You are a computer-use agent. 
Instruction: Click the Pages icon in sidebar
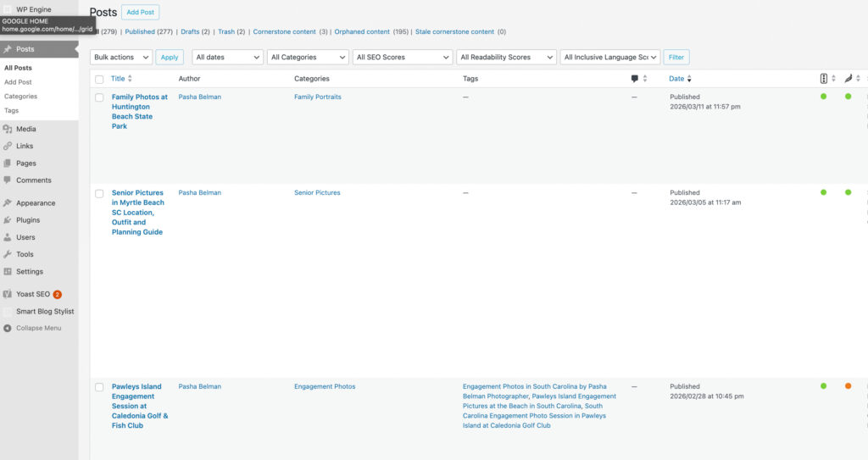[7, 163]
